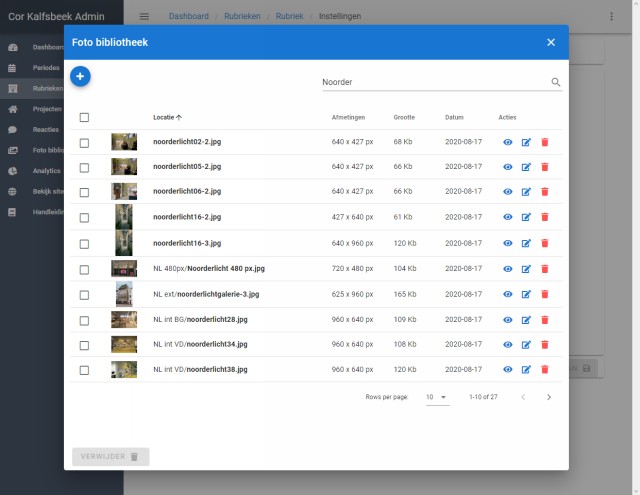
Task: Delete noorderlicht06-2.jpg
Action: (x=544, y=192)
